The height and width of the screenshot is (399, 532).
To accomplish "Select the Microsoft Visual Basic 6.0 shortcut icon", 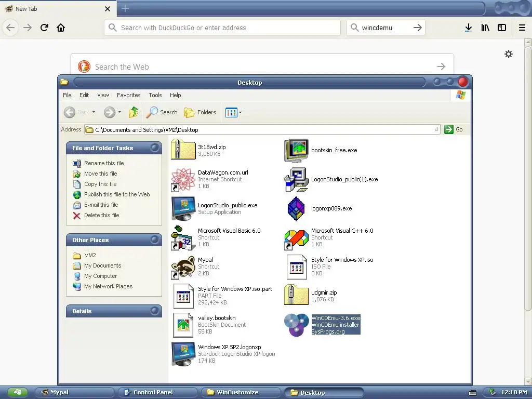I will click(x=183, y=237).
